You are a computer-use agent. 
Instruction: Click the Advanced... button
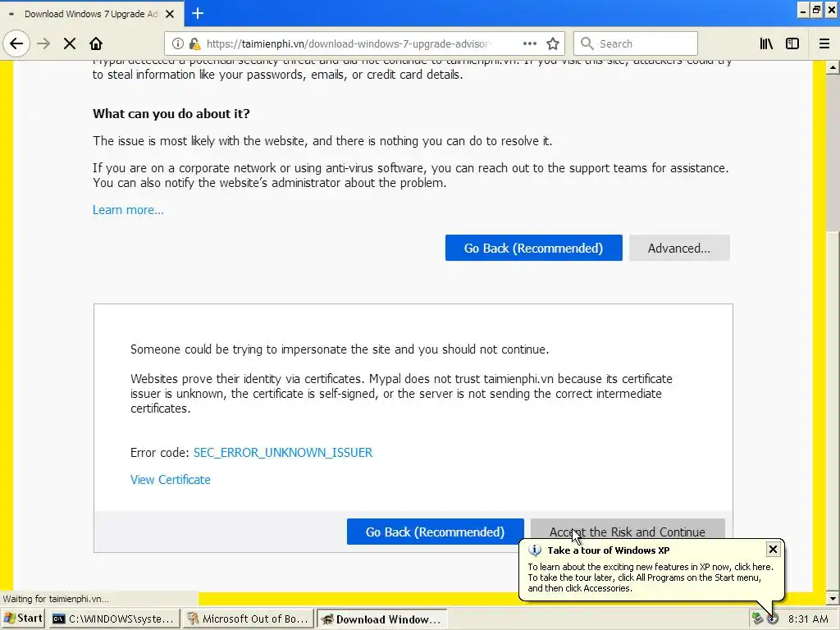coord(679,248)
